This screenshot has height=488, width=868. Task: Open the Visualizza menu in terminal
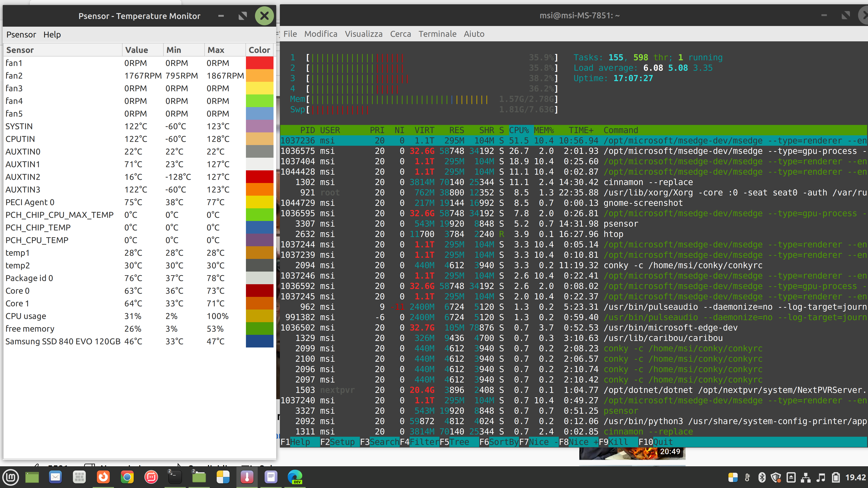[x=363, y=34]
